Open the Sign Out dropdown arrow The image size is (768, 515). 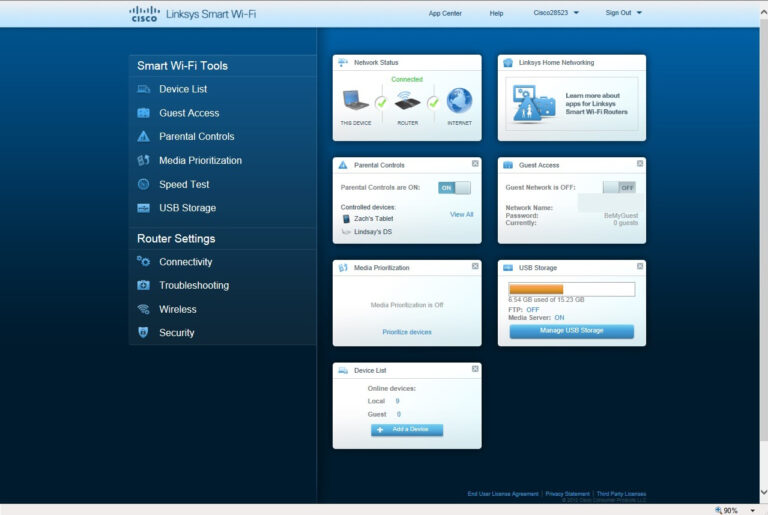pos(639,13)
